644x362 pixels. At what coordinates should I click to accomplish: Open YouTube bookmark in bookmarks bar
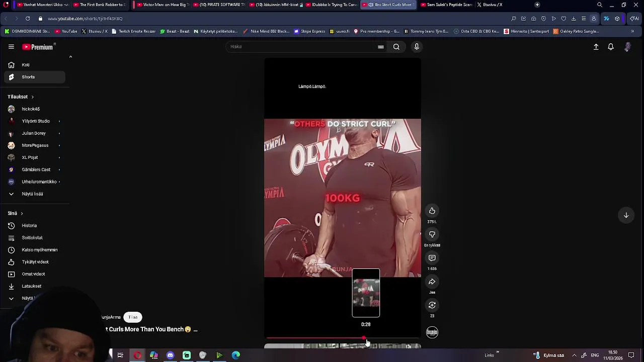66,31
